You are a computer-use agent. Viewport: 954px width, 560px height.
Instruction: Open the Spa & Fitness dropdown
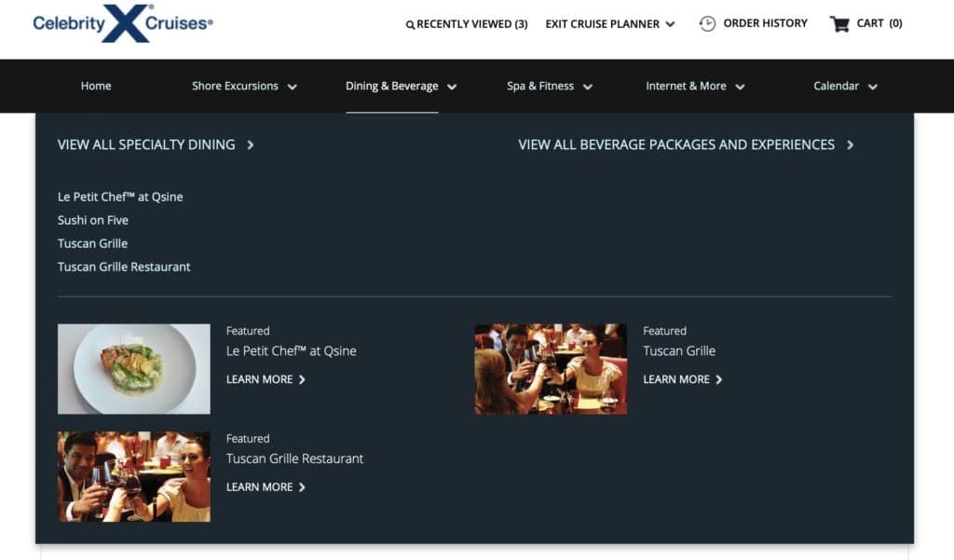click(x=587, y=87)
